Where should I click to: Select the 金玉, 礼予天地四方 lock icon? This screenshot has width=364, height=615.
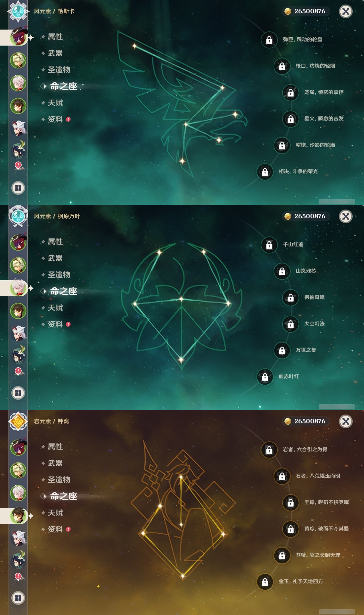[x=265, y=582]
